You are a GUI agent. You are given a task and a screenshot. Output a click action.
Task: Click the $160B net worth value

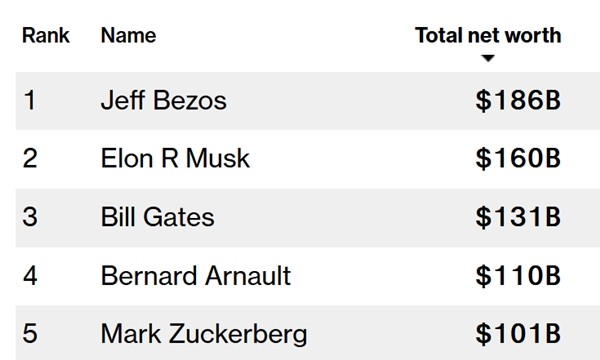point(518,159)
